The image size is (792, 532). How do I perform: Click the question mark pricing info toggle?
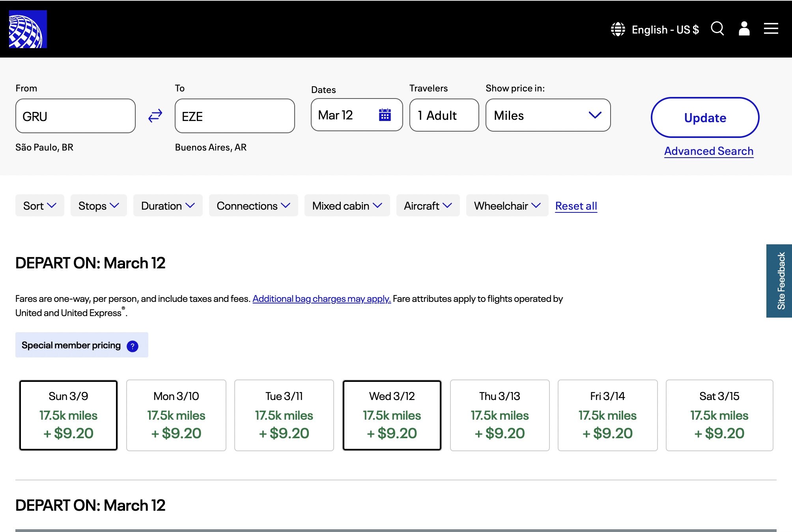(x=133, y=346)
